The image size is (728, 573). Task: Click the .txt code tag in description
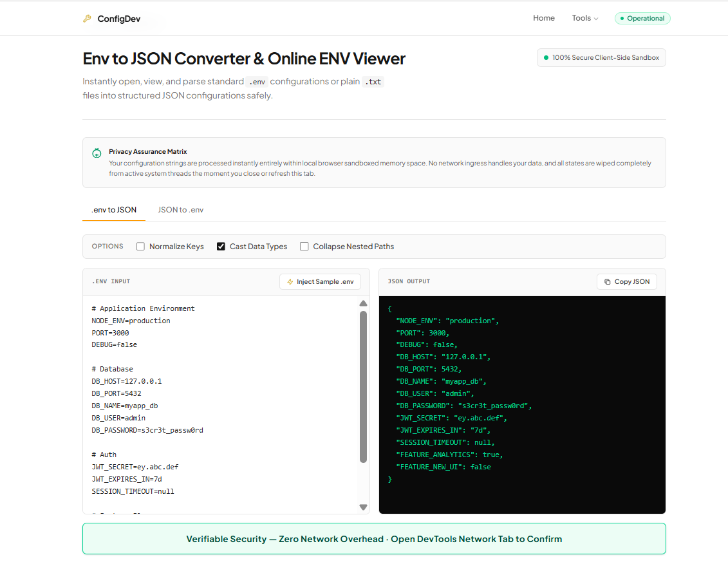tap(373, 82)
